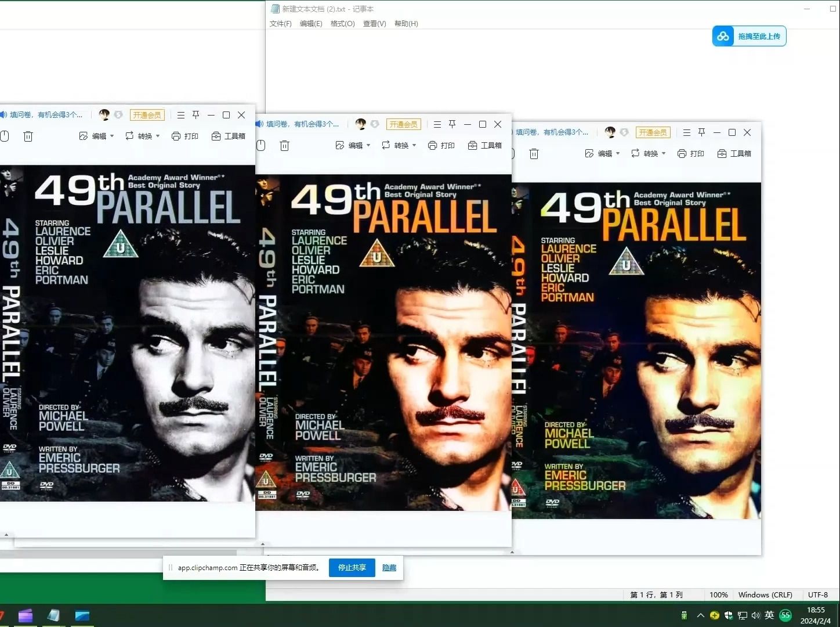Viewport: 840px width, 627px height.
Task: Click 100% zoom in Notepad status bar
Action: (x=718, y=595)
